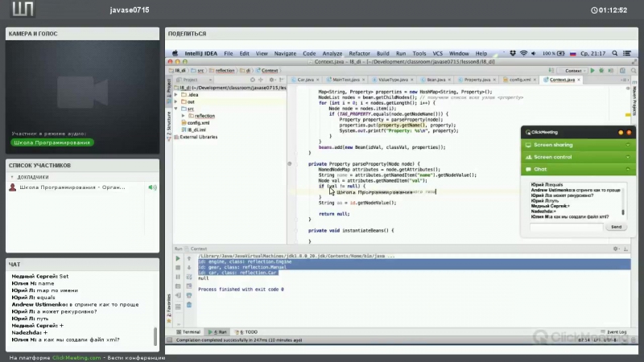Collapse the Докладчики presenters group
The height and width of the screenshot is (362, 644).
coord(12,176)
